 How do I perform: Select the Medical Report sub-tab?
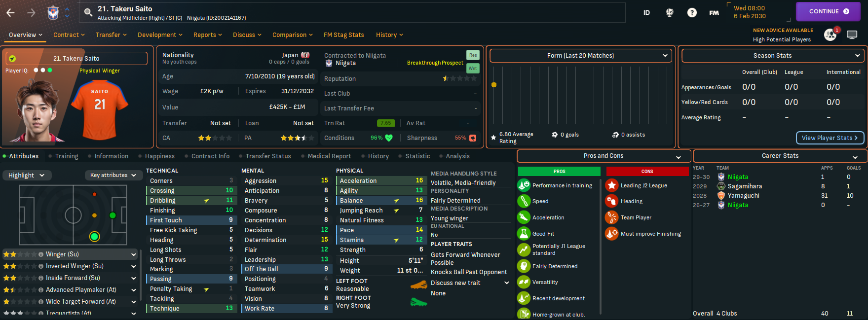click(x=329, y=156)
